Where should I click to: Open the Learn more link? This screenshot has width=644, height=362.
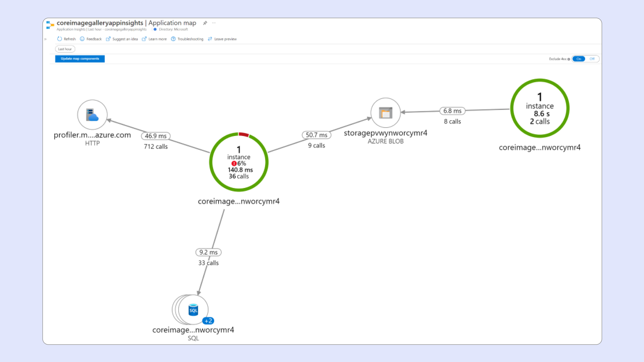[x=154, y=39]
